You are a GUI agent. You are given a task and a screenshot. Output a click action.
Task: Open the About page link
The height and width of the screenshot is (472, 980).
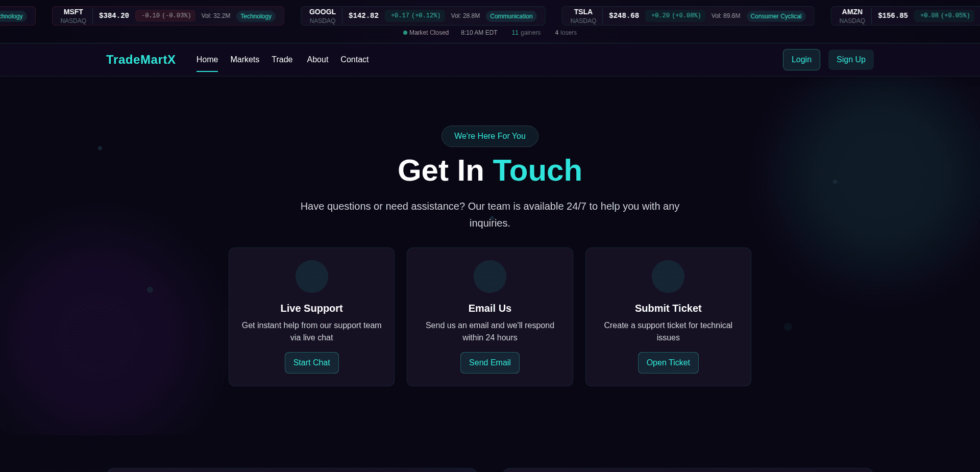point(317,60)
